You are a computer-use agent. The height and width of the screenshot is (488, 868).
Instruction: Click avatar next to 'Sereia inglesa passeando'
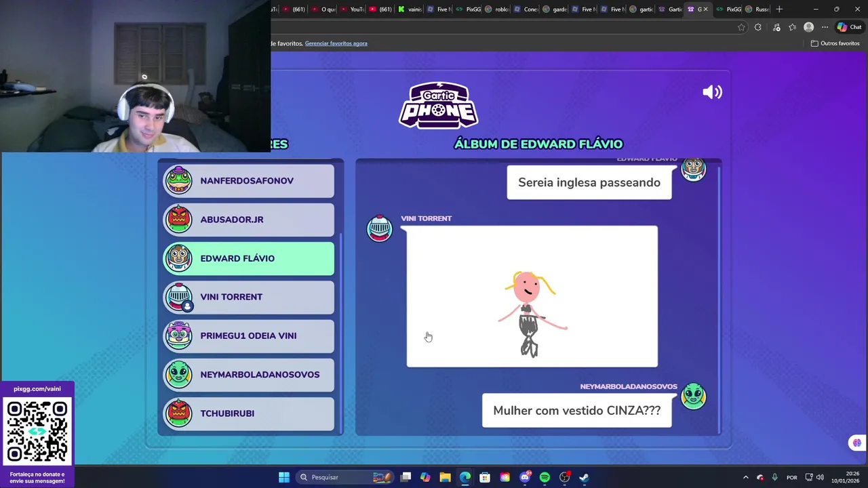(693, 169)
